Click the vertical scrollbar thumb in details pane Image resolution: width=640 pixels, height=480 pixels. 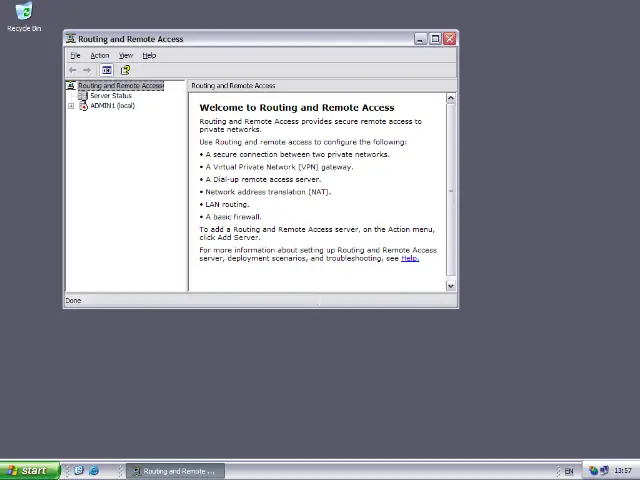(451, 190)
